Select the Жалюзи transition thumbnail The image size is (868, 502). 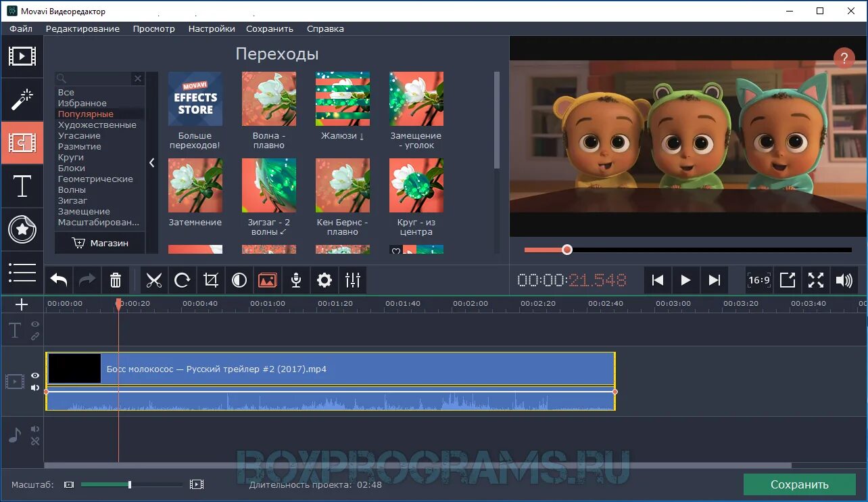pyautogui.click(x=343, y=99)
